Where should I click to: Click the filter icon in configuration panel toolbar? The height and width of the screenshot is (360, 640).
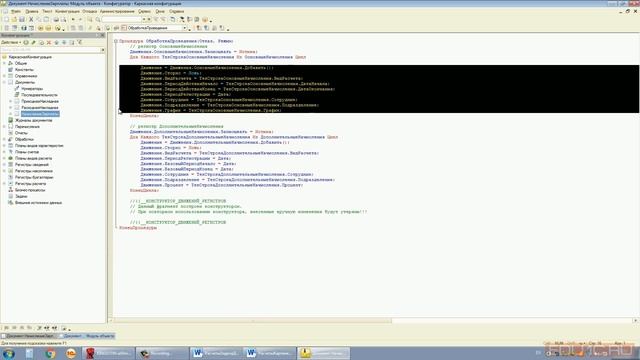point(80,42)
